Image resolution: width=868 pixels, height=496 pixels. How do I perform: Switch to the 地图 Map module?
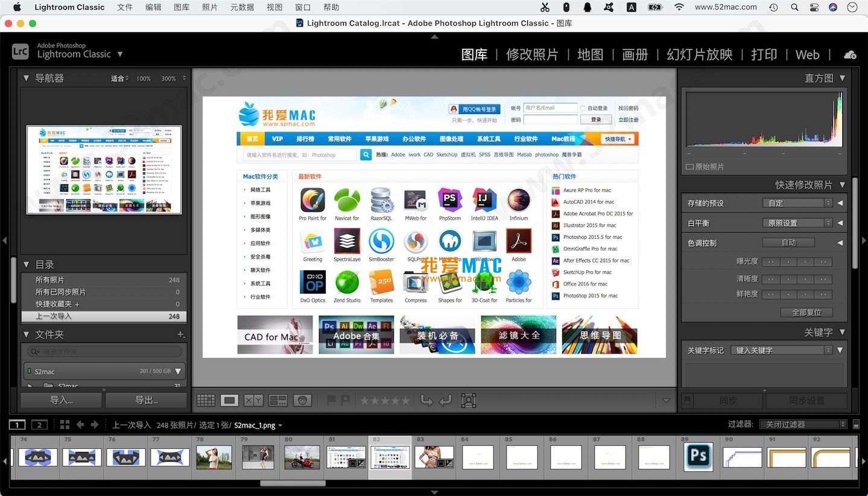pos(590,55)
